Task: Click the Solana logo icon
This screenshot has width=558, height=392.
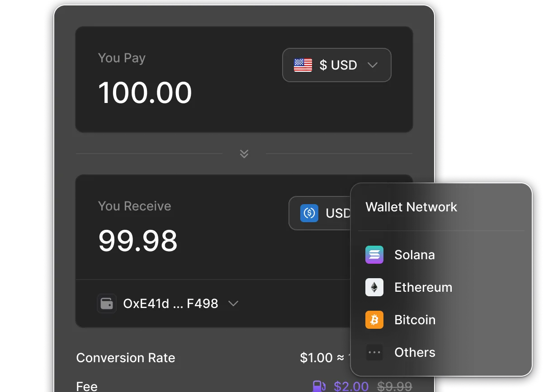Action: pos(374,255)
